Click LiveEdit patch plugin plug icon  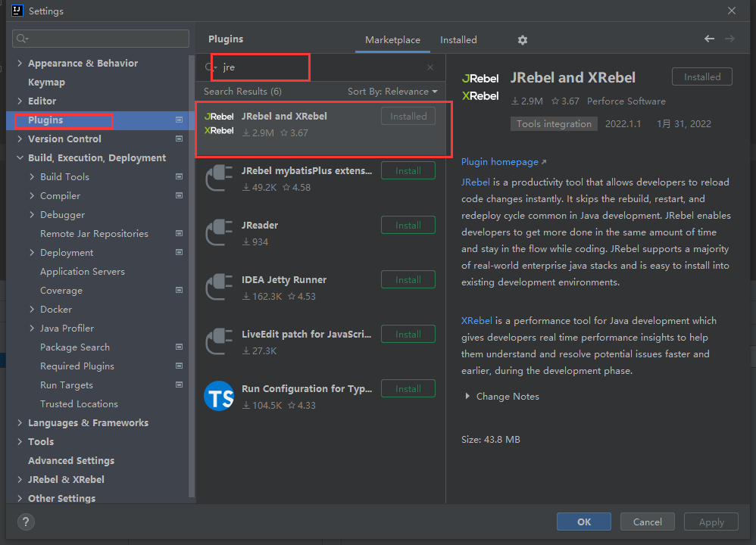click(219, 341)
